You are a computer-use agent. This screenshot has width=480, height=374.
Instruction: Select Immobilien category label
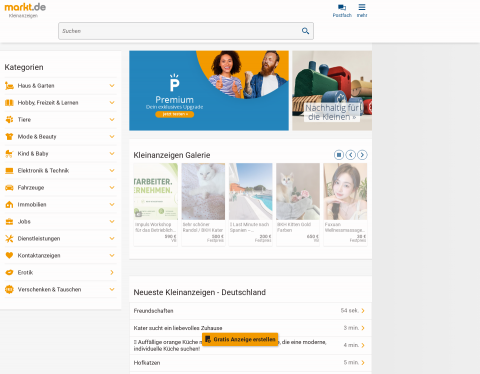(x=32, y=205)
